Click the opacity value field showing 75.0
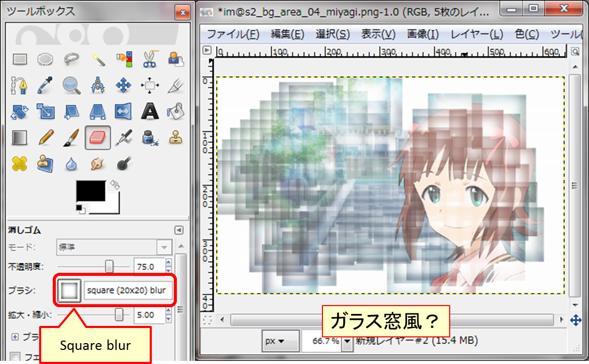Screen dimensions: 589x364 149,266
